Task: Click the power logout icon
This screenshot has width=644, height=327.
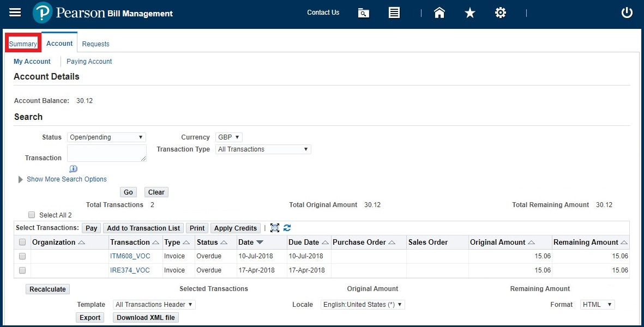Action: [627, 13]
